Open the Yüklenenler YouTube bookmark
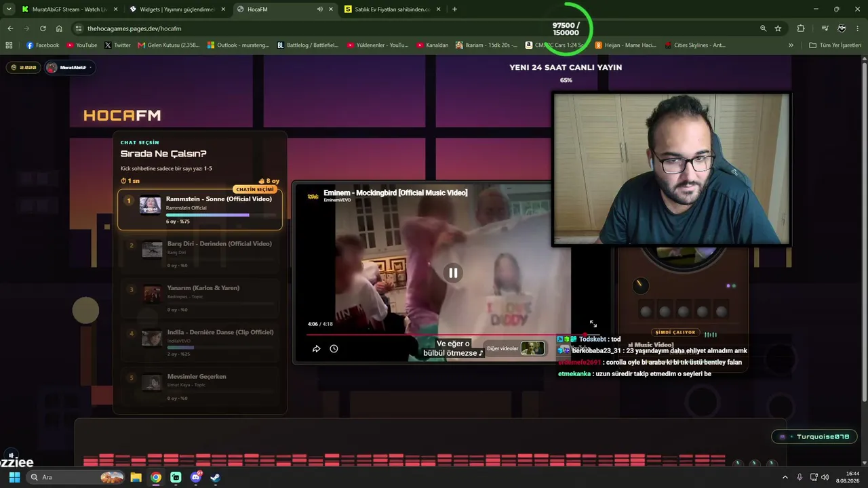The image size is (868, 488). point(378,45)
